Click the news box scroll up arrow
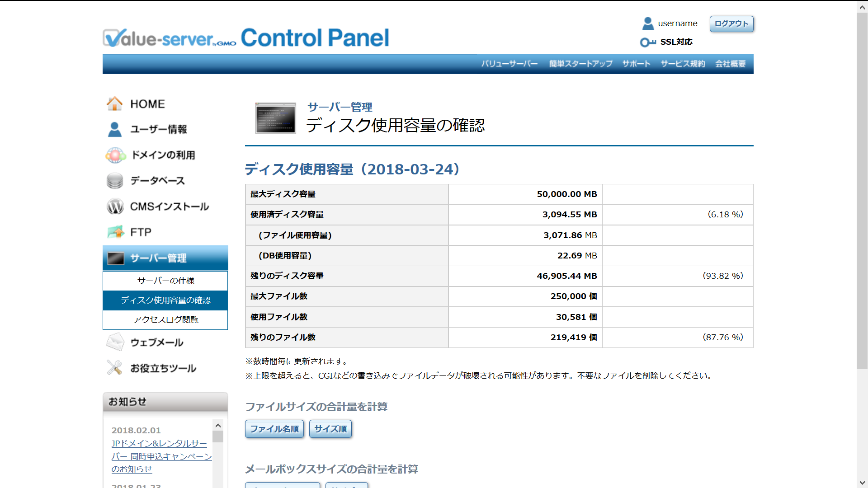This screenshot has width=868, height=488. (218, 425)
